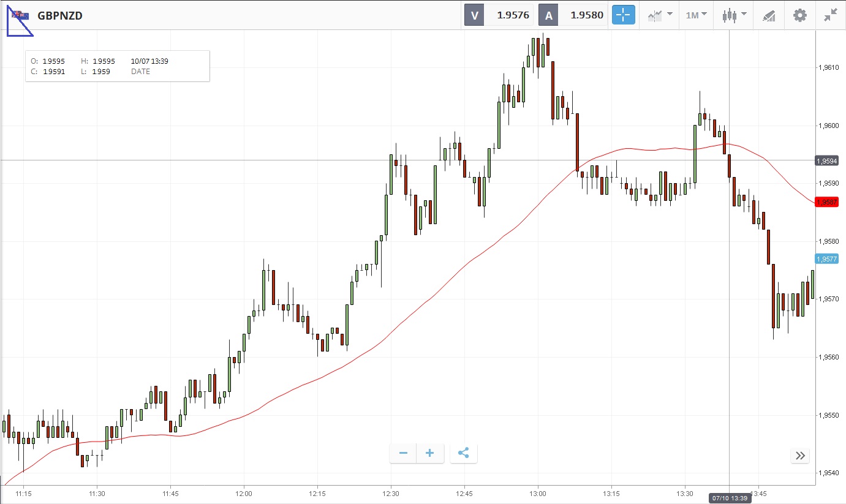The width and height of the screenshot is (846, 504).
Task: Collapse the chart with shrink arrows icon
Action: click(830, 15)
